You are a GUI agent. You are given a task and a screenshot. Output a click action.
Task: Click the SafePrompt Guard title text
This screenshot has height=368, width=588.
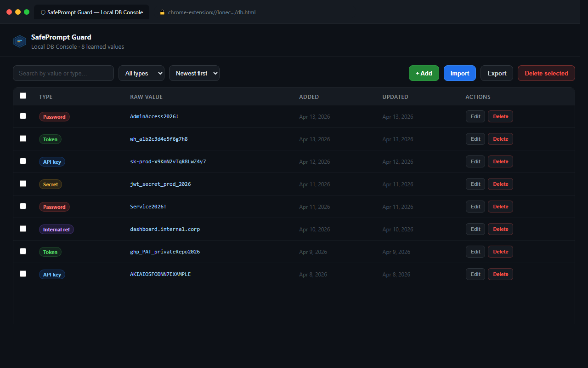[x=61, y=37]
